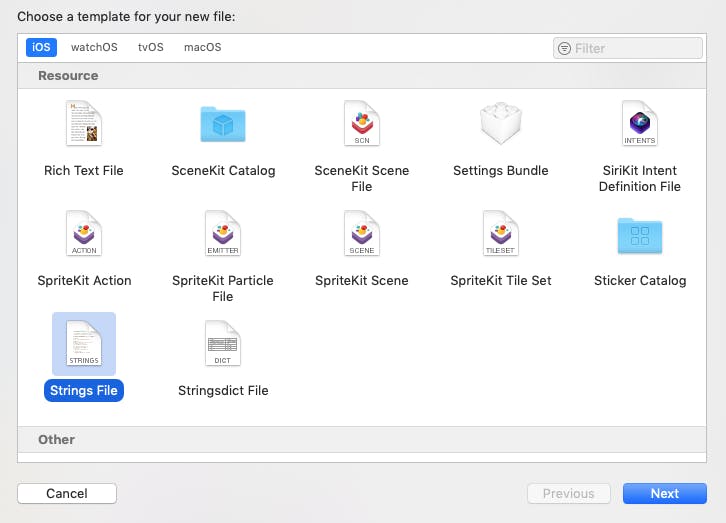Screen dimensions: 726x523
Task: Choose the SceneKit Catalog folder icon
Action: click(x=223, y=124)
